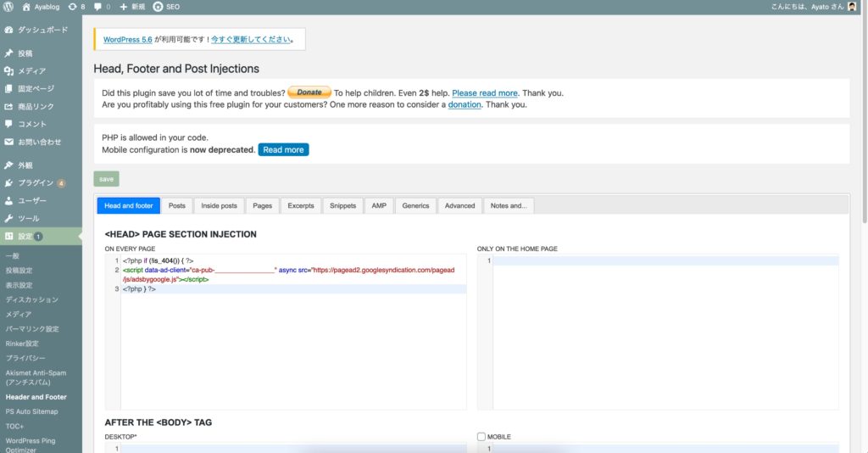Open the Ayablog site home icon
868x453 pixels.
(x=26, y=7)
